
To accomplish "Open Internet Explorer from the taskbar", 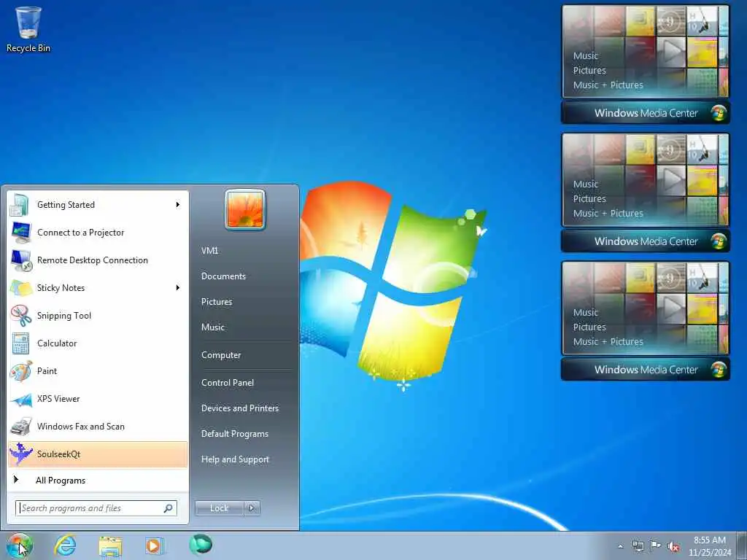I will (x=65, y=545).
